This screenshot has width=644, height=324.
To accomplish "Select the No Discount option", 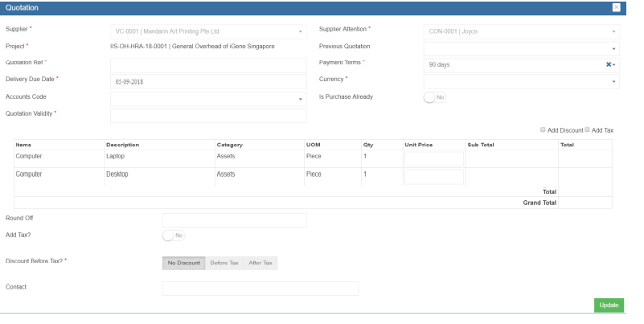I will [x=183, y=263].
